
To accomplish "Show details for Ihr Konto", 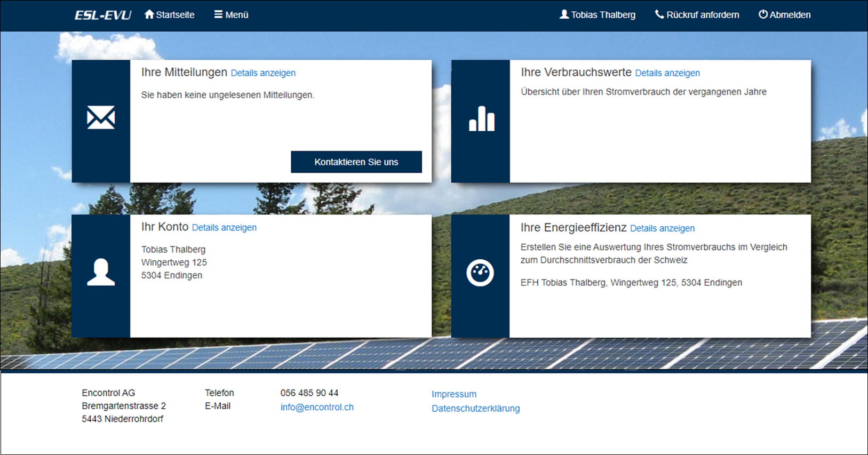I will point(224,228).
